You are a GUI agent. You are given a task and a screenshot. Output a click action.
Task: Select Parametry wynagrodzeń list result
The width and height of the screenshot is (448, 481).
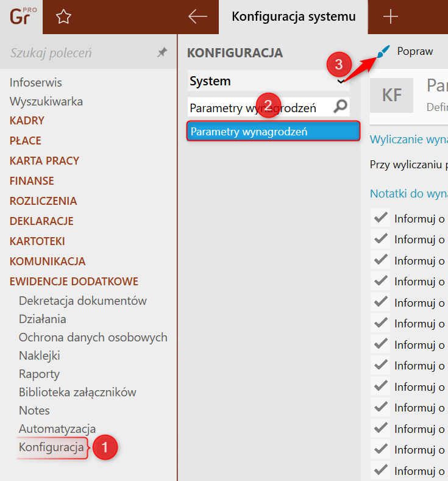(273, 132)
